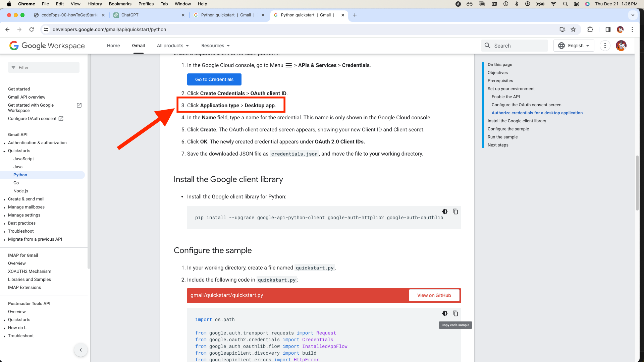Click the Google Workspace logo
Viewport: 644px width, 362px height.
click(47, 46)
